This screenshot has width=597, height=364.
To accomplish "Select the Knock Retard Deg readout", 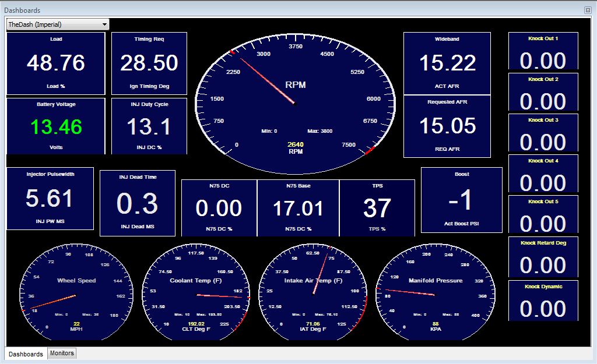I will click(543, 257).
